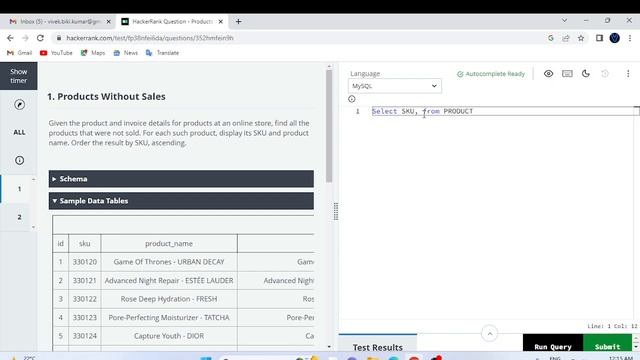640x360 pixels.
Task: Click Game Of Thrones - URBAN DECAY cell
Action: point(169,262)
